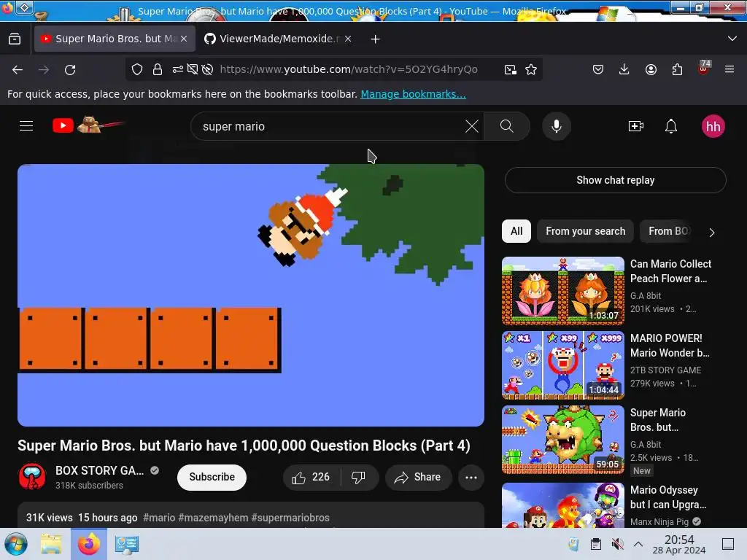Open the Create video button

635,126
